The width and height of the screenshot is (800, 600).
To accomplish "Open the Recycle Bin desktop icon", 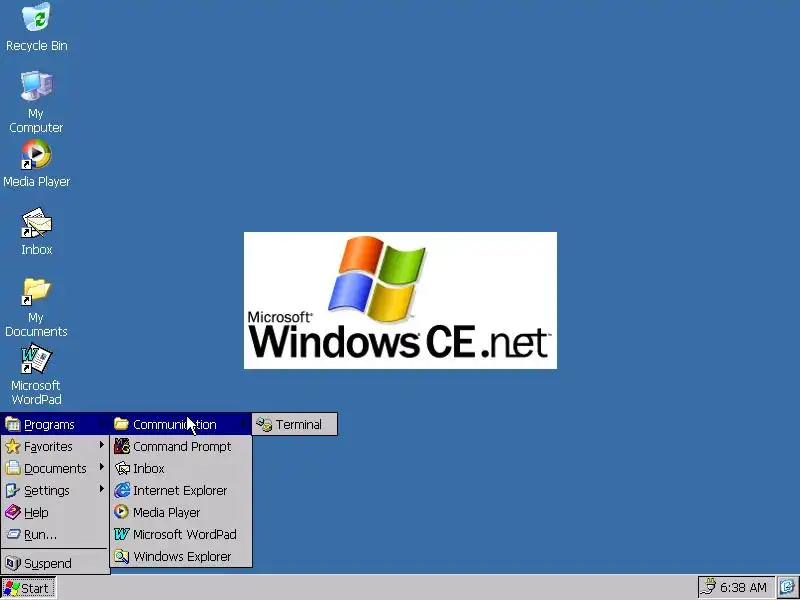I will coord(36,17).
